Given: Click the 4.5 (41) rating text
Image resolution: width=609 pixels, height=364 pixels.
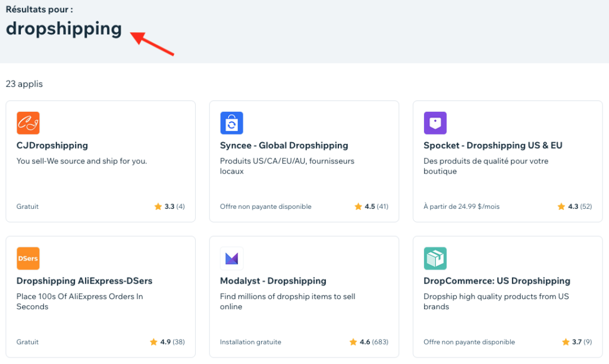Looking at the screenshot, I should point(376,206).
